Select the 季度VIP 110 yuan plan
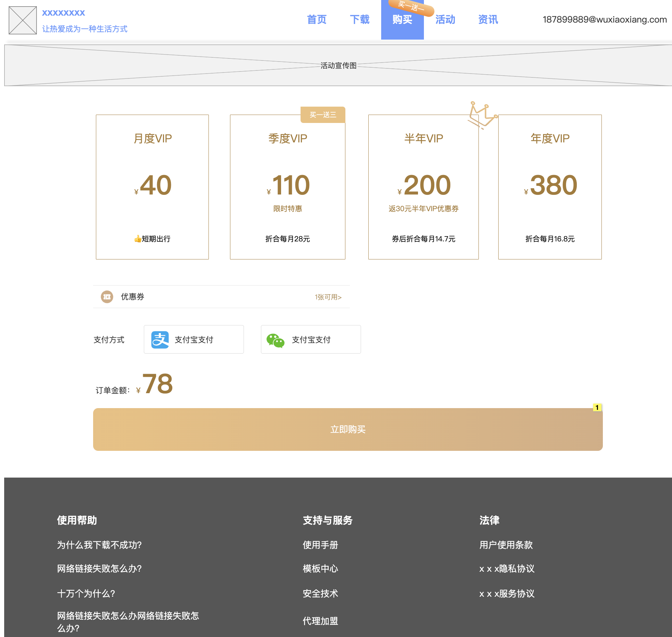The height and width of the screenshot is (637, 672). [x=287, y=187]
